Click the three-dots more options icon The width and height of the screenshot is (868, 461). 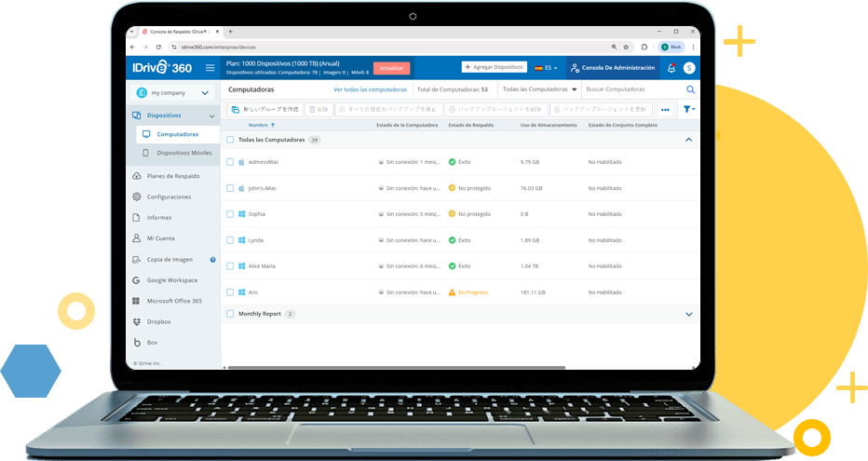665,109
